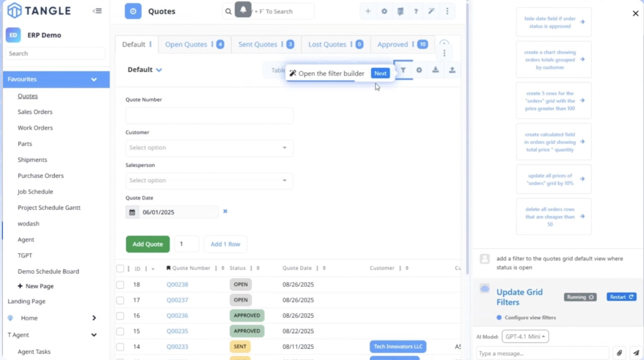644x360 pixels.
Task: Add a new item with the plus icon
Action: click(x=368, y=11)
